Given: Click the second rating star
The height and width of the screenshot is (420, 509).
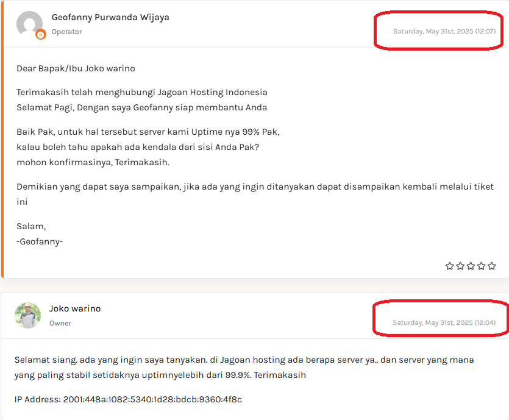Looking at the screenshot, I should [x=460, y=266].
